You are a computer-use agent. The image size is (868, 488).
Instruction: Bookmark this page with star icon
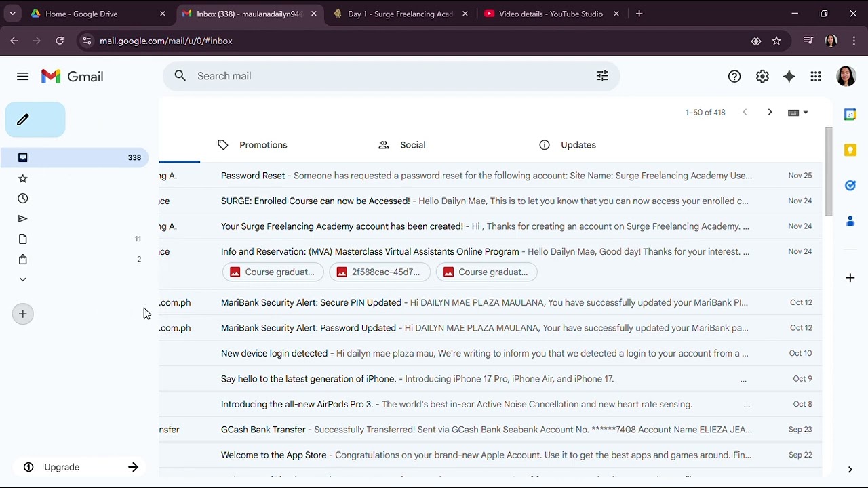776,41
